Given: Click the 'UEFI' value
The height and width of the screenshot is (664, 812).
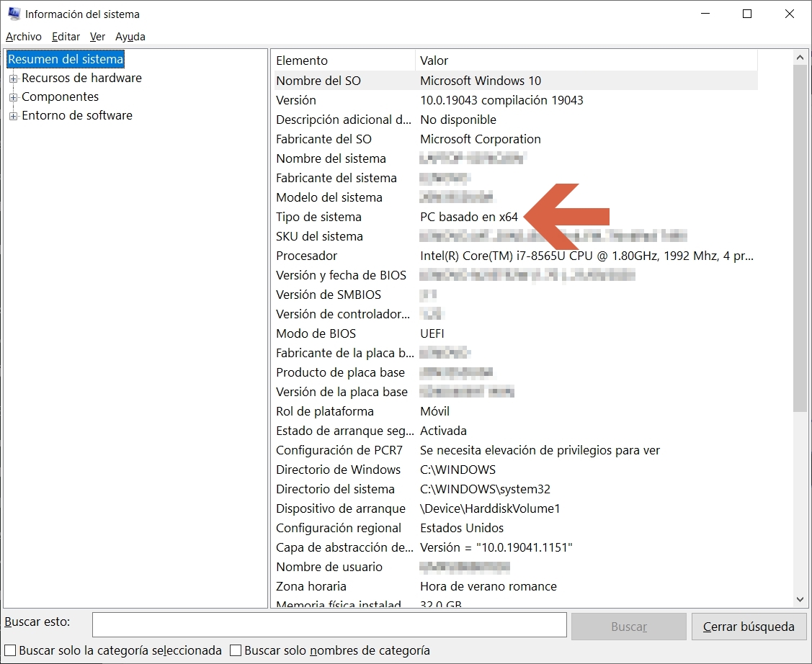Looking at the screenshot, I should pyautogui.click(x=432, y=333).
